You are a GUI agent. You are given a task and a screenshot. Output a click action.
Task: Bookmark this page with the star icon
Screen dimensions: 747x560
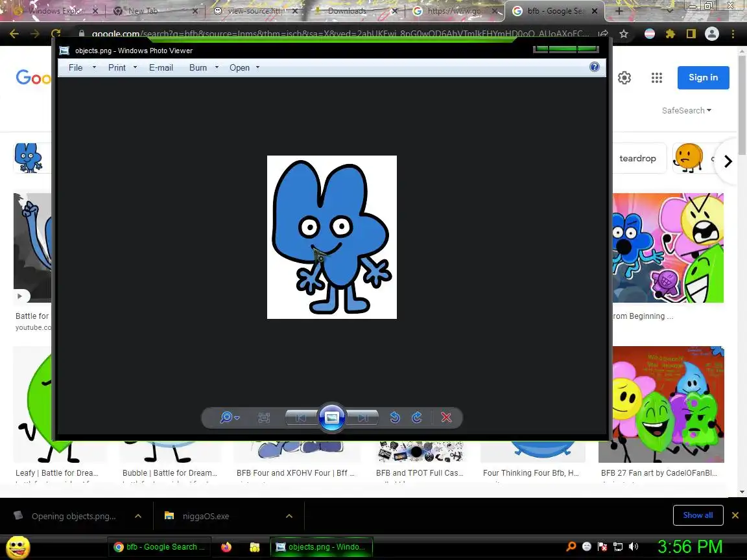624,34
